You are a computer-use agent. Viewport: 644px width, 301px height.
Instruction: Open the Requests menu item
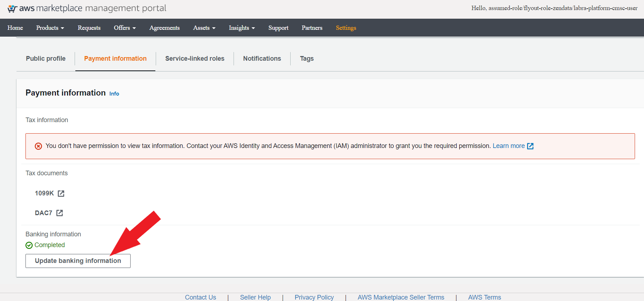coord(89,28)
